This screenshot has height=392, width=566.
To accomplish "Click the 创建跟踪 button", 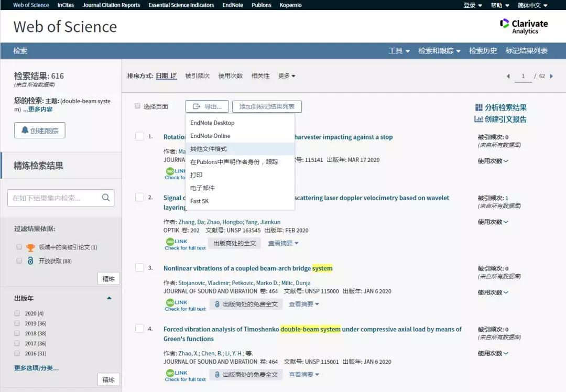I will tap(40, 130).
